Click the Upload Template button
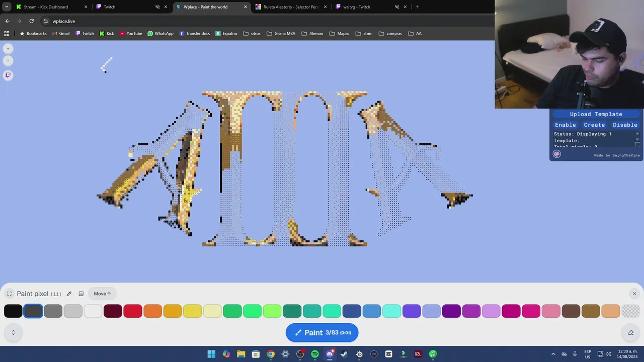The height and width of the screenshot is (362, 644). coord(596,114)
